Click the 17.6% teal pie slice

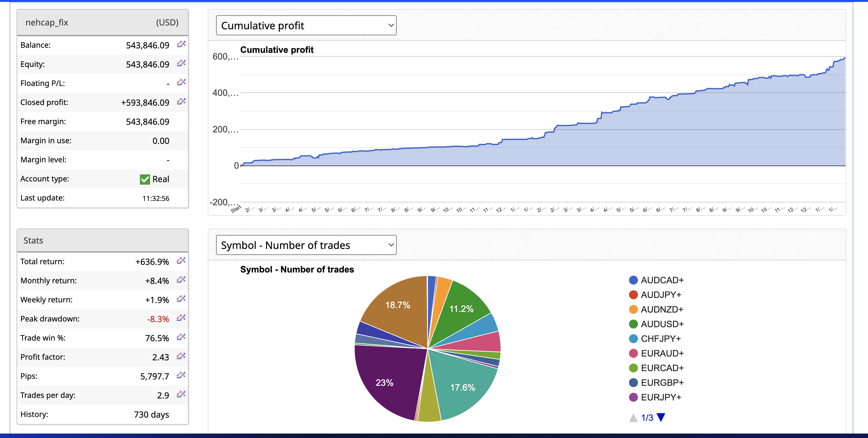462,387
